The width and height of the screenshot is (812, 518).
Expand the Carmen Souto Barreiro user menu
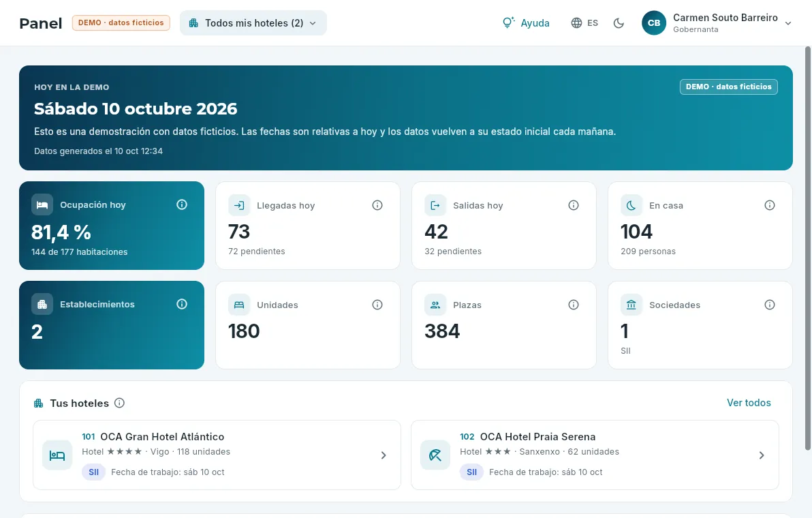(x=717, y=22)
